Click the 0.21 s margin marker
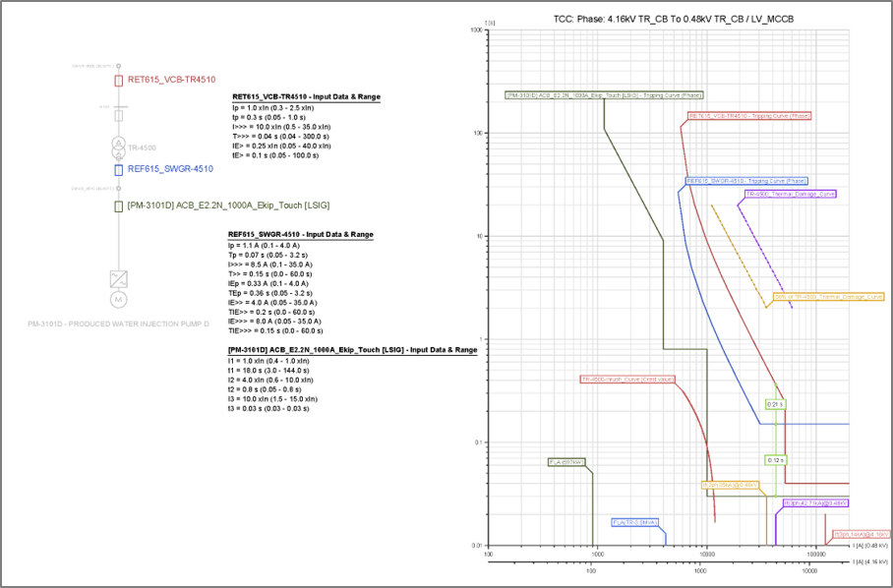The width and height of the screenshot is (893, 588). tap(774, 402)
